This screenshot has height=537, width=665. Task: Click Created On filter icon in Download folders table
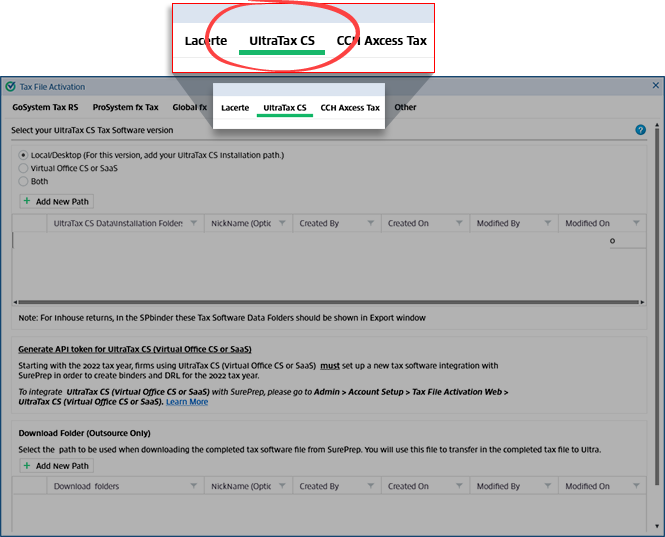tap(459, 486)
